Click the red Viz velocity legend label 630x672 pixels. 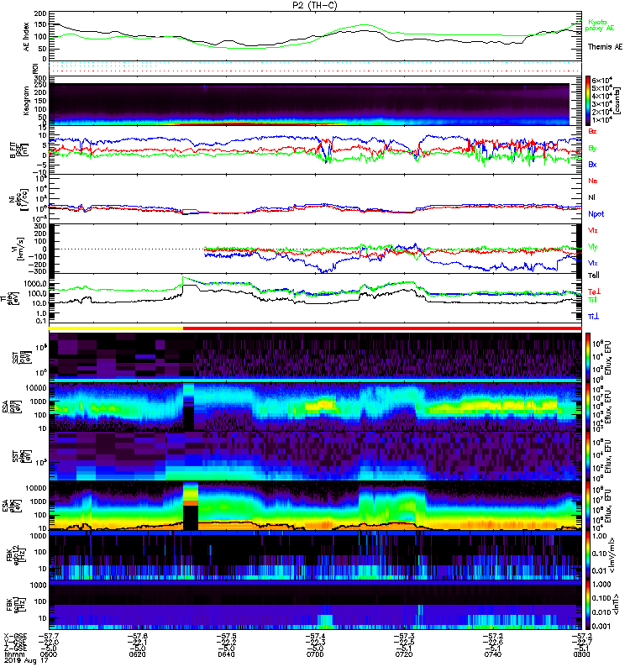(x=592, y=230)
